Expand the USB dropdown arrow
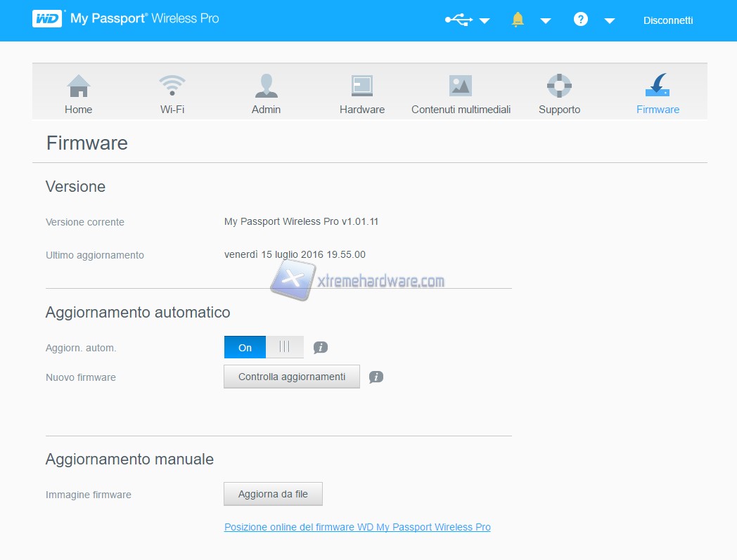 tap(485, 21)
